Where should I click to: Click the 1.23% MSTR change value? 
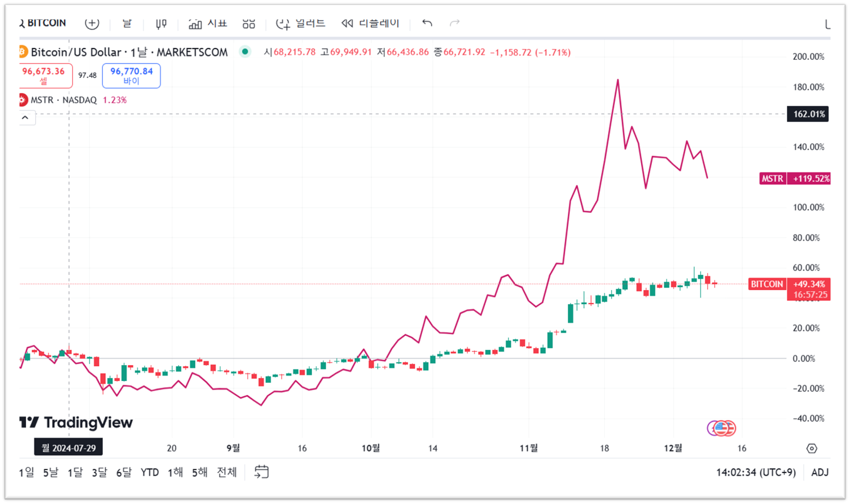pos(115,100)
